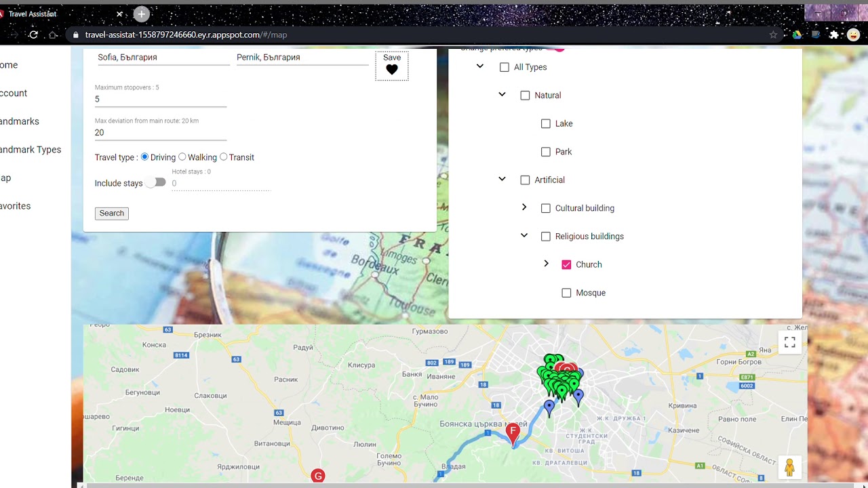868x488 pixels.
Task: Select Driving travel type
Action: click(144, 157)
